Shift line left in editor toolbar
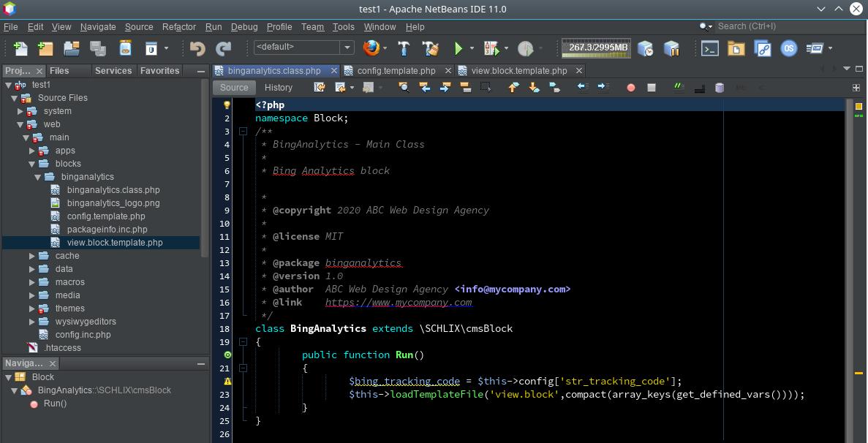The image size is (868, 443). pos(582,88)
